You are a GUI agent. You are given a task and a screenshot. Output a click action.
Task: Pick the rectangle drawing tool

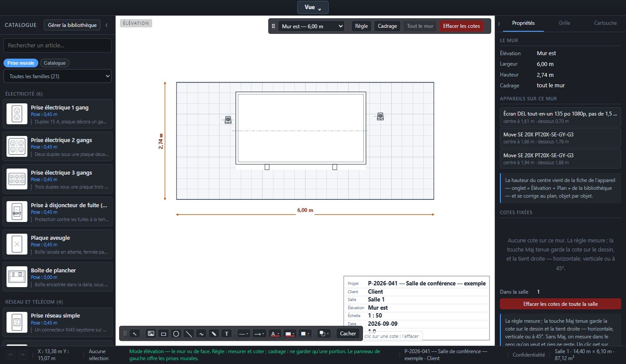click(x=163, y=334)
